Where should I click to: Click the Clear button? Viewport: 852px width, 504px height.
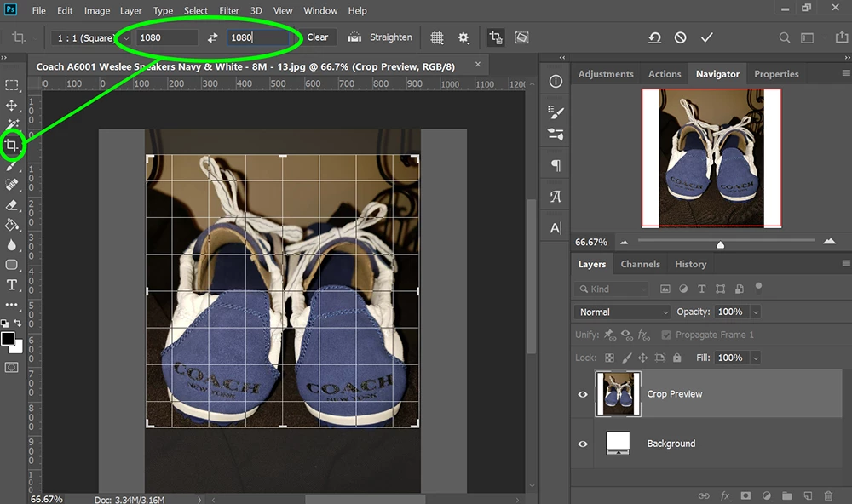tap(317, 37)
